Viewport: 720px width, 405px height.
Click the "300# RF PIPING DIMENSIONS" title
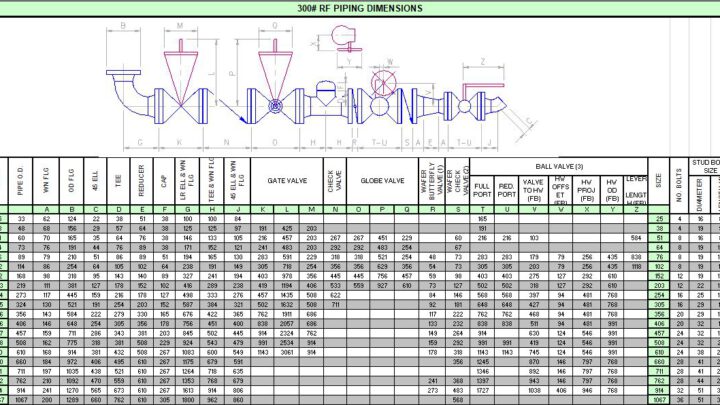coord(360,8)
